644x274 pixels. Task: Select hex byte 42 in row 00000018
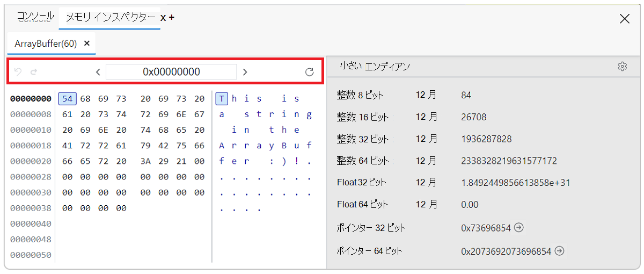[x=164, y=146]
